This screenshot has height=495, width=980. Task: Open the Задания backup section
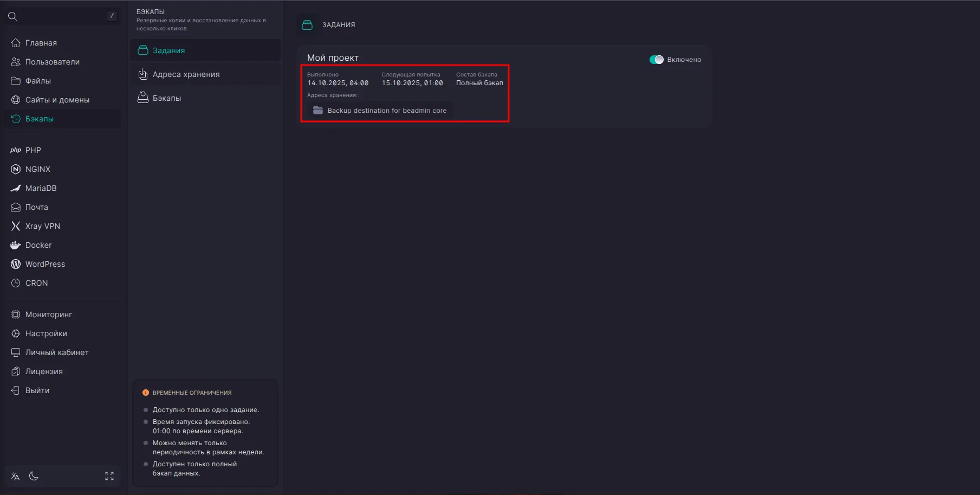(168, 50)
